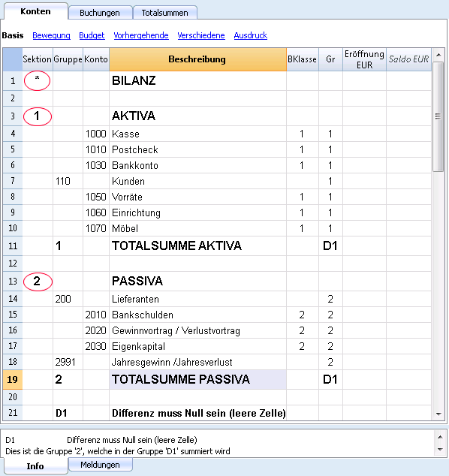Select the Eigenkapital description cell
The width and height of the screenshot is (449, 476).
click(197, 346)
